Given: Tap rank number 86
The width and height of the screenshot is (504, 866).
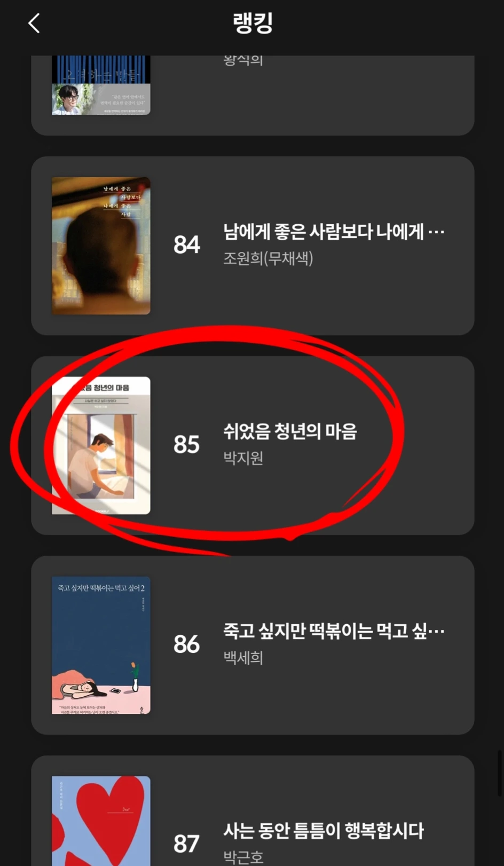Looking at the screenshot, I should 186,644.
